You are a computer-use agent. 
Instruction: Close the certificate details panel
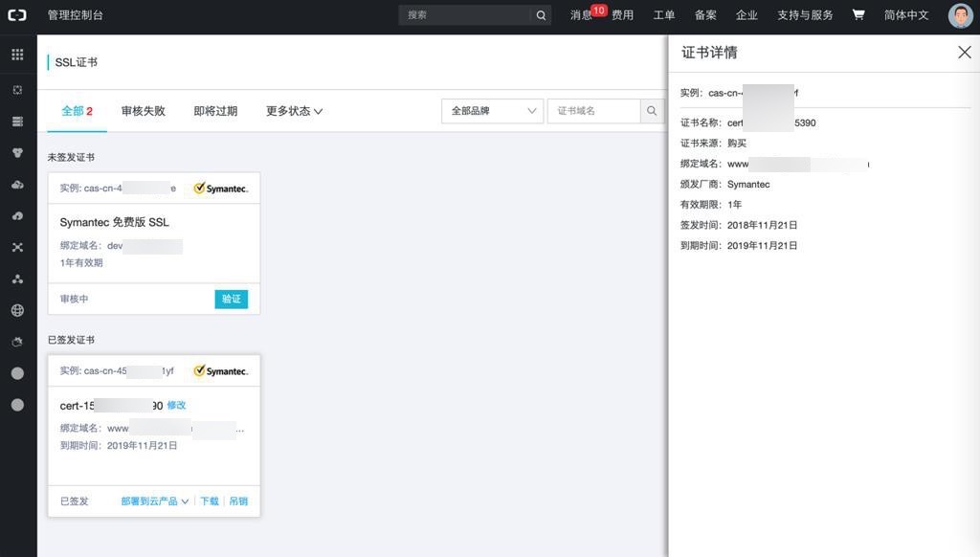965,53
